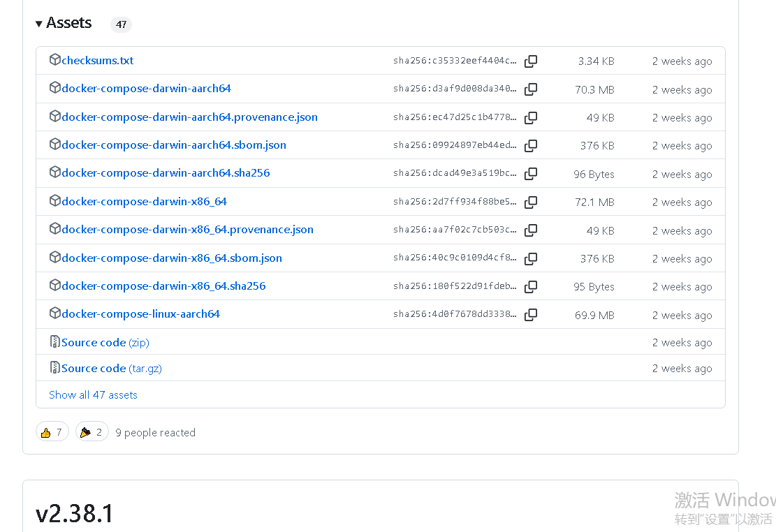Click archive icon beside Source code (tar.gz)
The image size is (776, 532).
[x=55, y=367]
